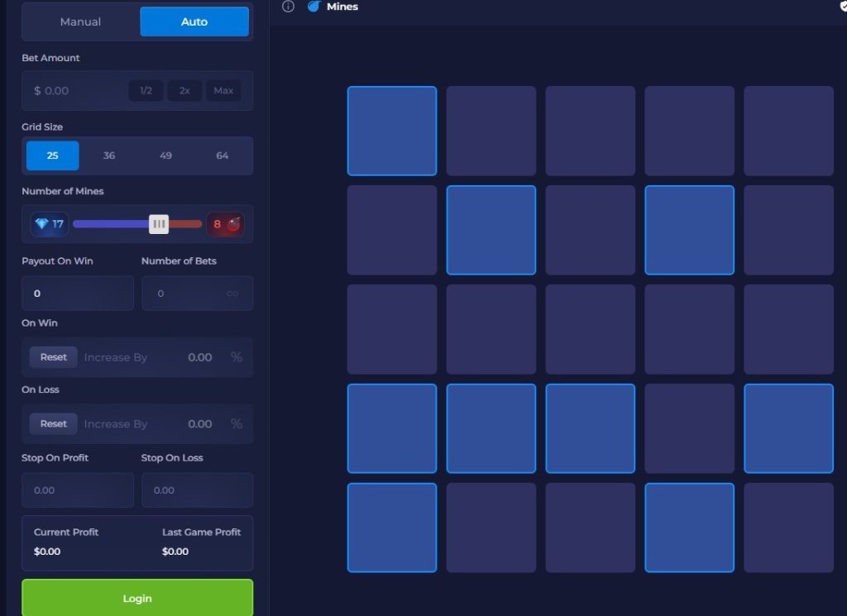Click the shield icon at top right
Image resolution: width=847 pixels, height=616 pixels.
(x=843, y=7)
